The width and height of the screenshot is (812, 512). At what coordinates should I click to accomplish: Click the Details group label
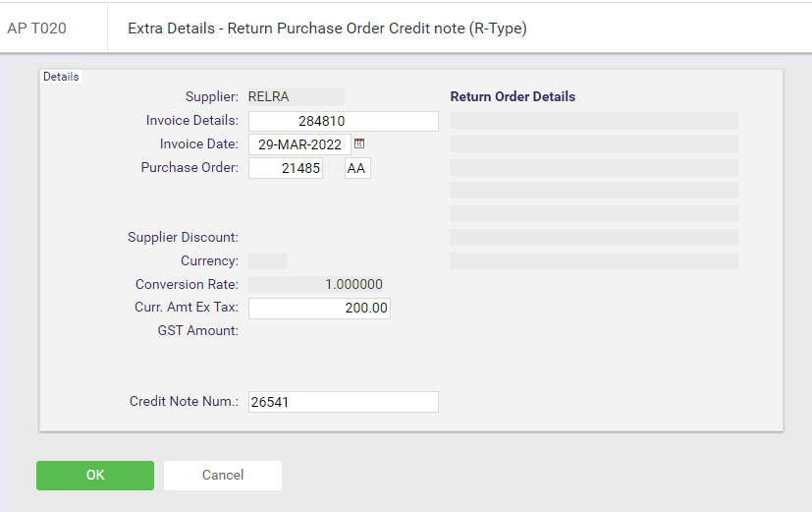tap(61, 77)
